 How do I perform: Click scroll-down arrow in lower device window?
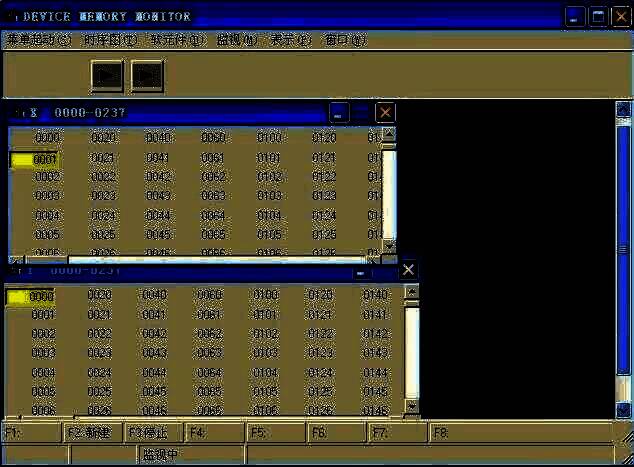[x=411, y=406]
